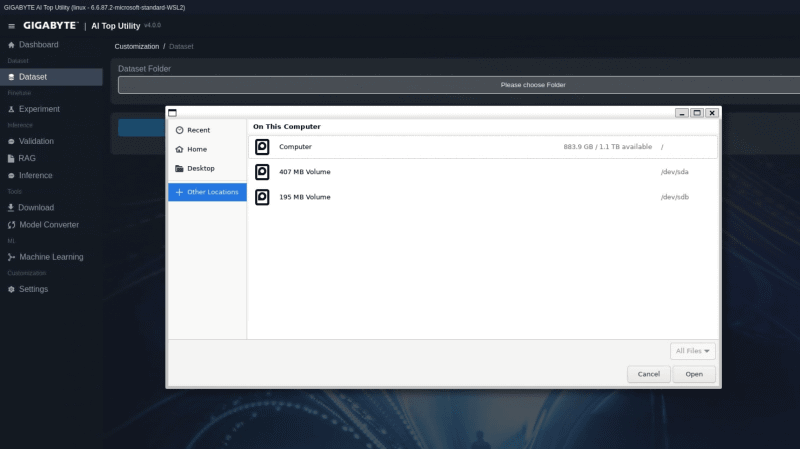800x449 pixels.
Task: Click the 195 MB Volume drive icon
Action: coord(262,197)
